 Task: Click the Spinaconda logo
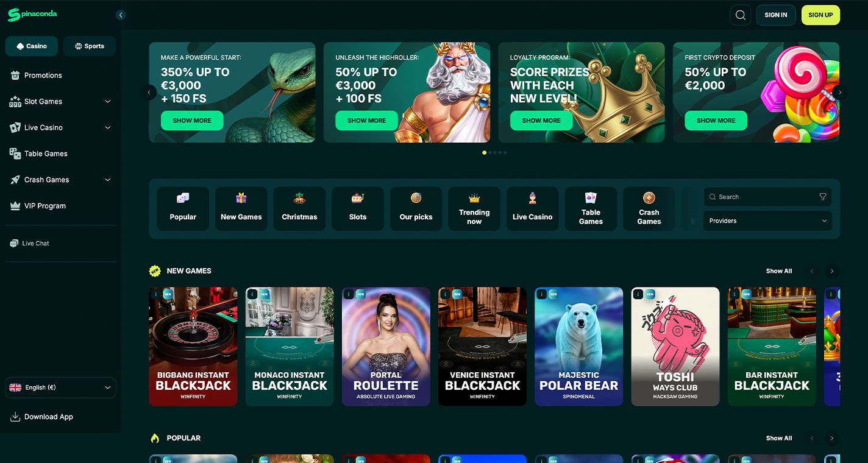(33, 15)
